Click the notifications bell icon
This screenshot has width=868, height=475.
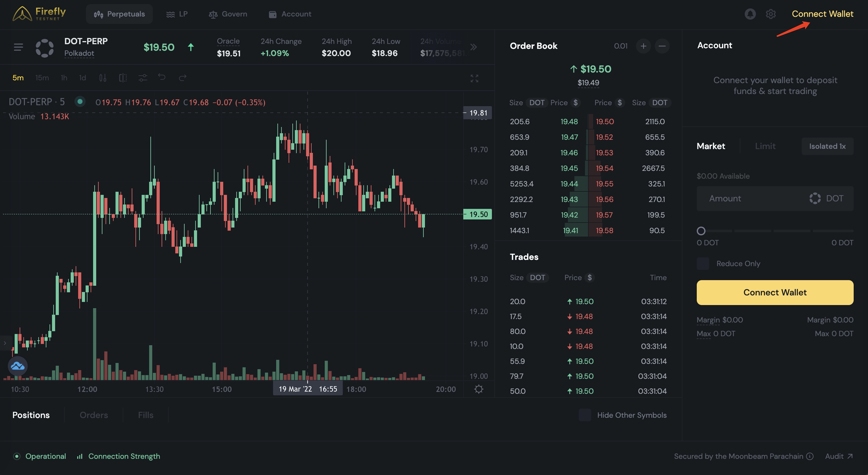pyautogui.click(x=750, y=14)
